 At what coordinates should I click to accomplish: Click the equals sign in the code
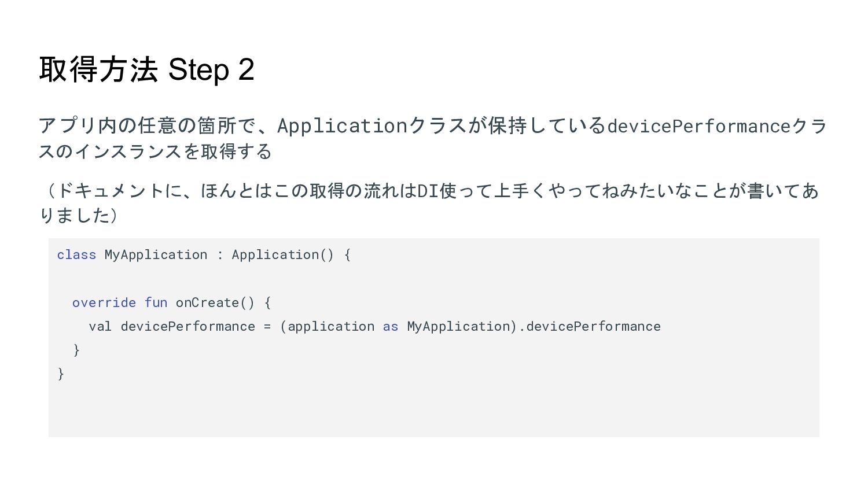tap(267, 327)
